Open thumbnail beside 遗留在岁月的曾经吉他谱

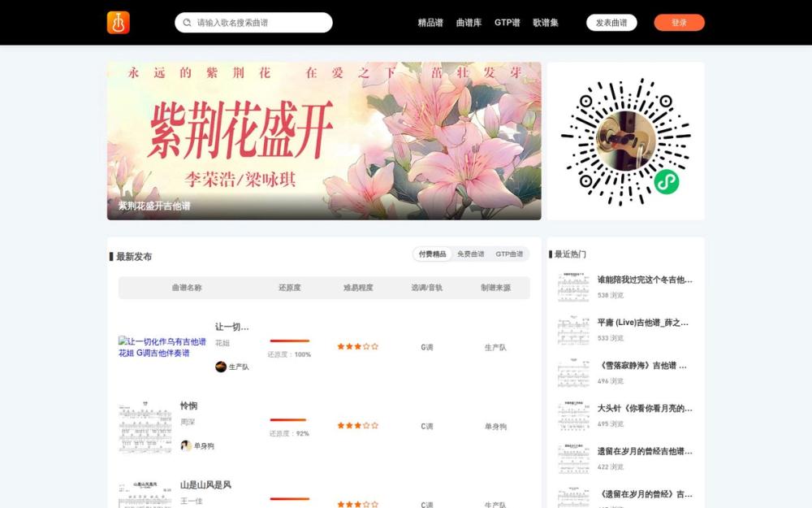573,458
